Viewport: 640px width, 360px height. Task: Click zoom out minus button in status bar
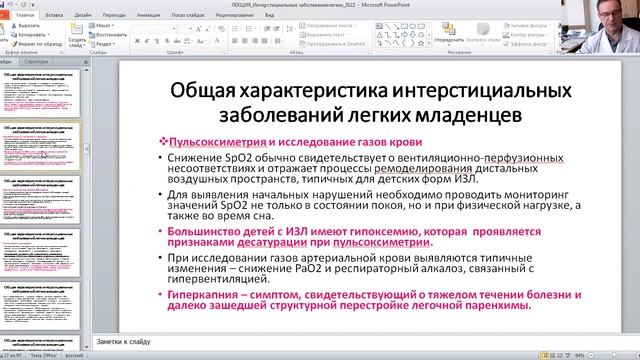(591, 356)
